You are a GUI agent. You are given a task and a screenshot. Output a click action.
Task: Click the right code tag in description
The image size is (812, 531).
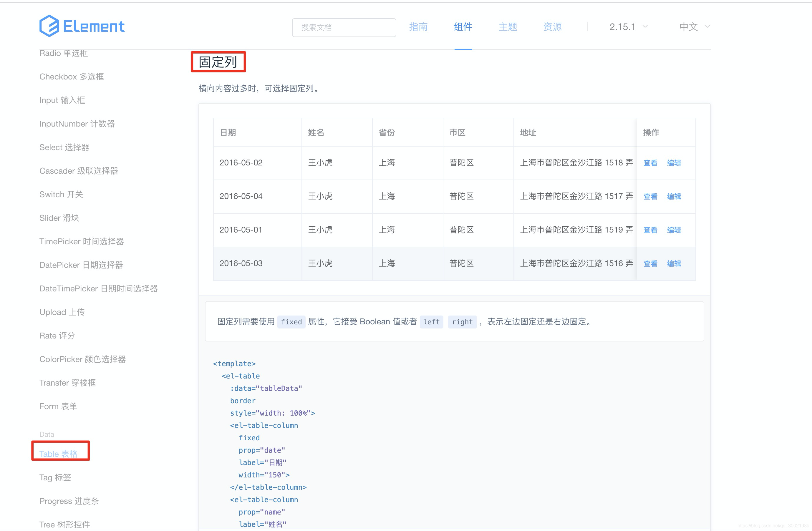point(462,322)
